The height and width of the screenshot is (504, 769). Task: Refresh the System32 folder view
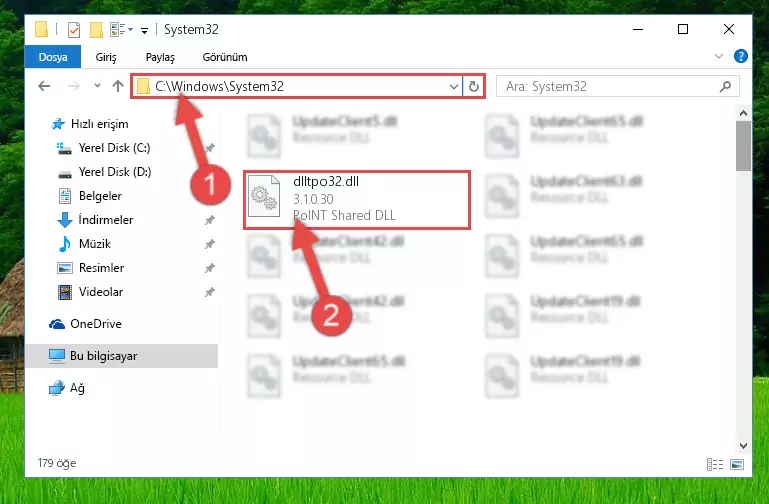pyautogui.click(x=473, y=87)
